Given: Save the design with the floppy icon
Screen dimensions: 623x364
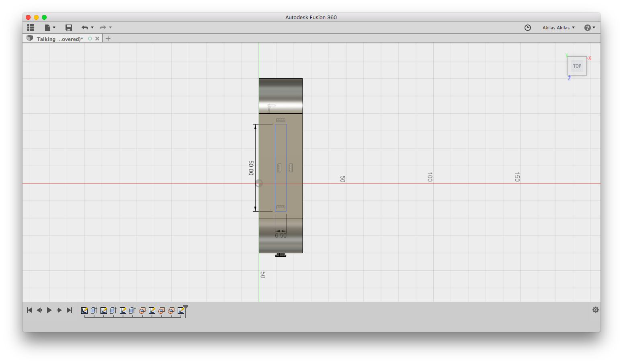Looking at the screenshot, I should coord(69,27).
